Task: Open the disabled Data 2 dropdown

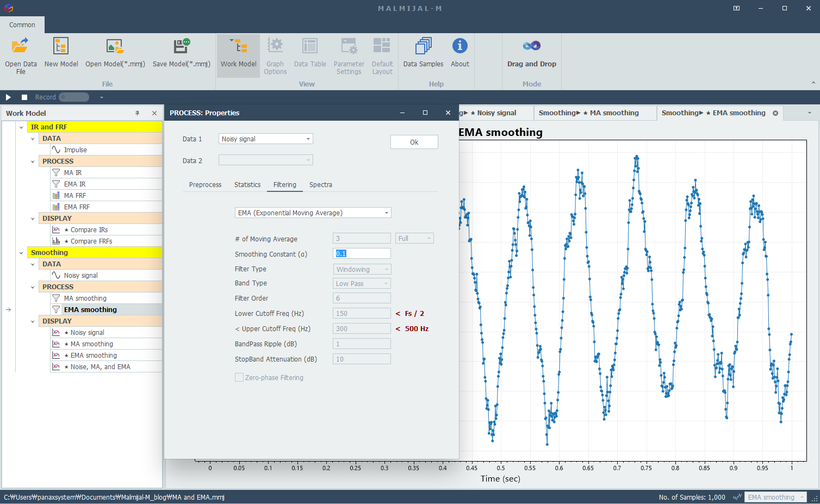Action: (x=265, y=160)
